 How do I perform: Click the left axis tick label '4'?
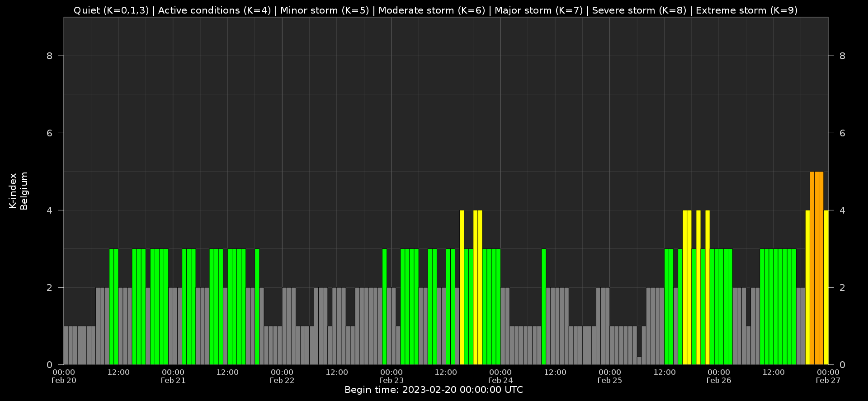(x=50, y=210)
